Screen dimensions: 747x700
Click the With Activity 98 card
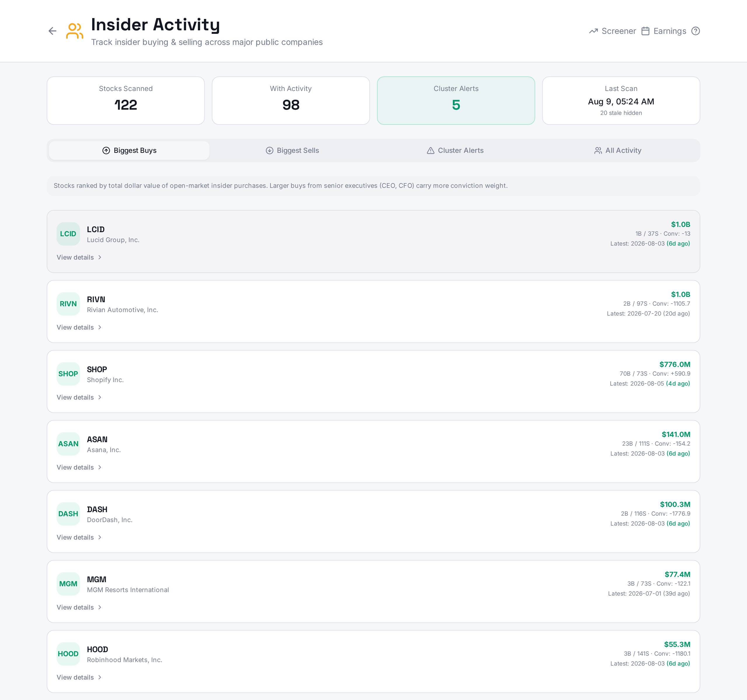pyautogui.click(x=291, y=101)
